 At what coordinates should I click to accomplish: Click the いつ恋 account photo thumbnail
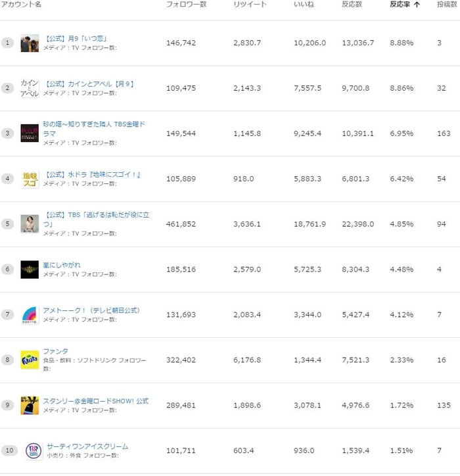30,43
